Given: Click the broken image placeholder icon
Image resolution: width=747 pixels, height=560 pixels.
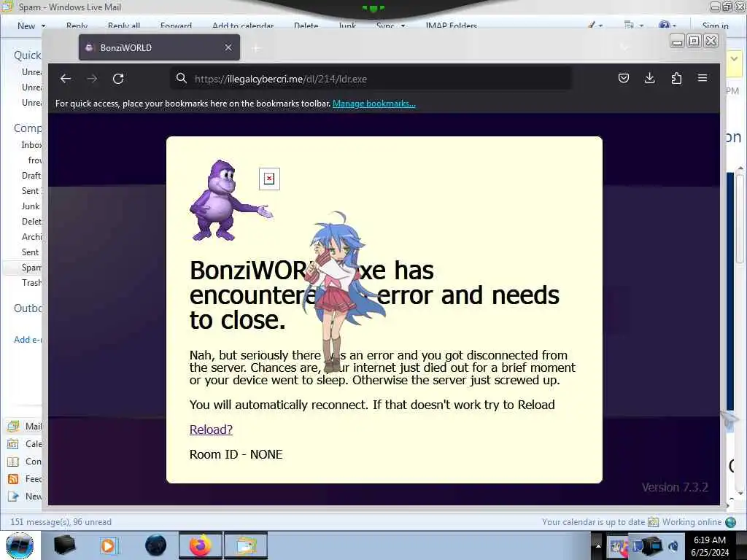Looking at the screenshot, I should coord(269,179).
